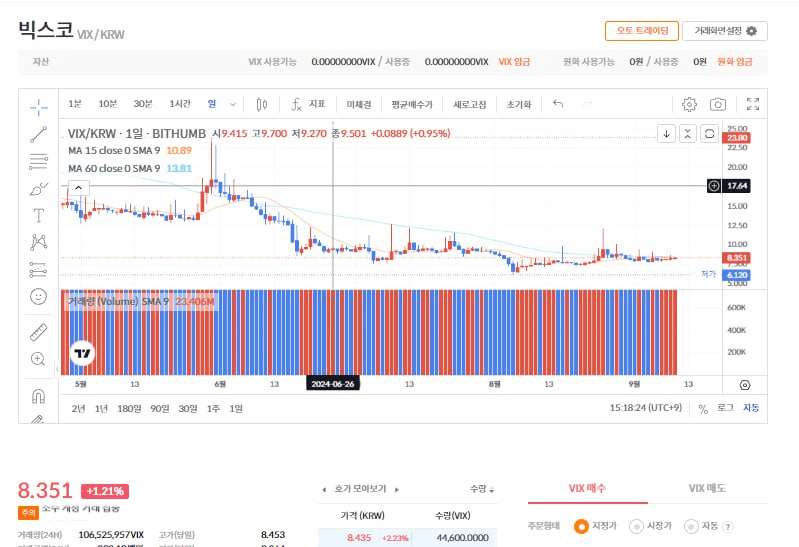Click the 오토 트레이딩 button
This screenshot has height=547, width=799.
tap(642, 31)
